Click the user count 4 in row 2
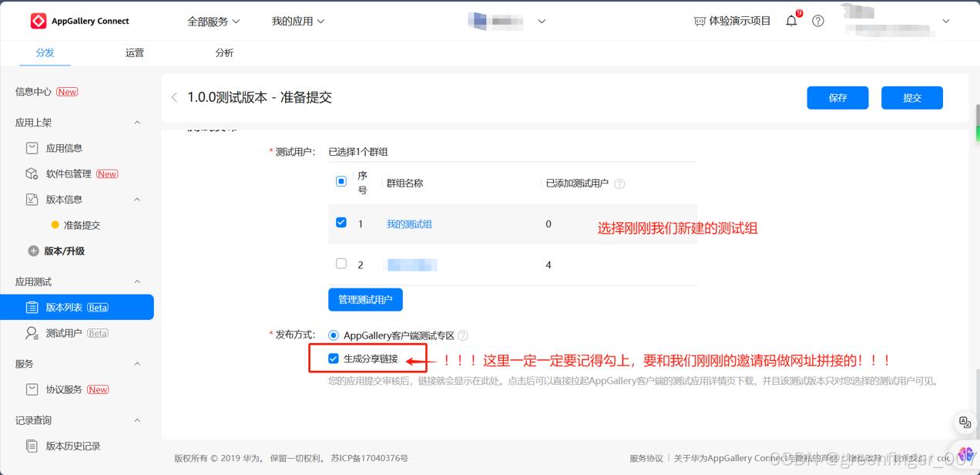 (x=549, y=264)
